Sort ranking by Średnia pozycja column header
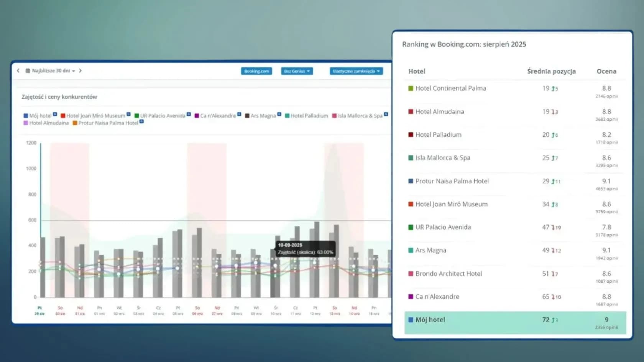This screenshot has width=644, height=362. point(551,71)
